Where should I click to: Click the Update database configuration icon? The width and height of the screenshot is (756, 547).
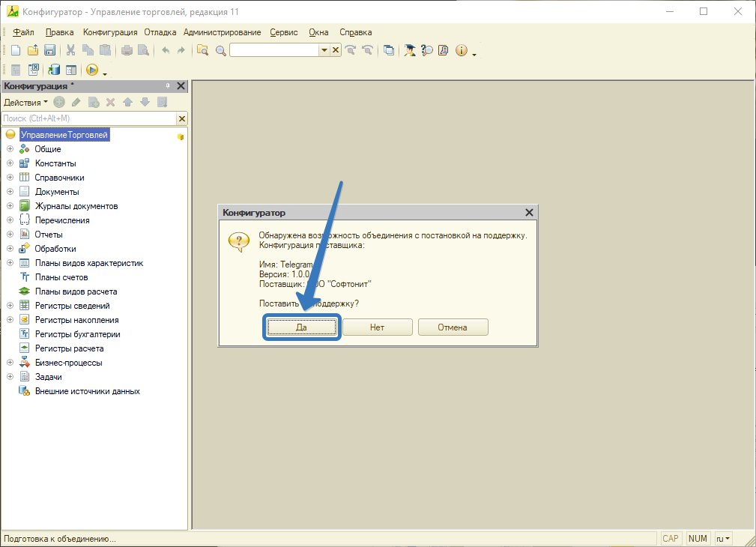point(54,70)
